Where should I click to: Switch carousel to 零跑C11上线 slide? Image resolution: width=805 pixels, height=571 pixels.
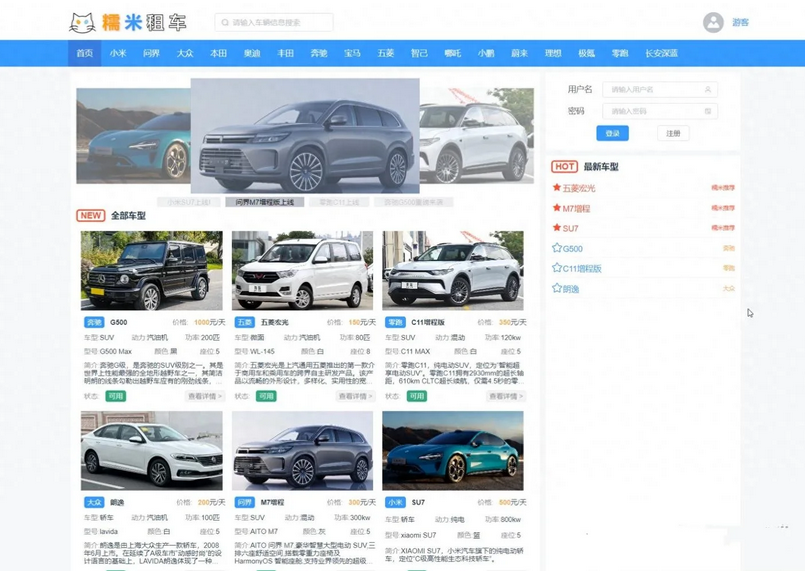pyautogui.click(x=339, y=202)
